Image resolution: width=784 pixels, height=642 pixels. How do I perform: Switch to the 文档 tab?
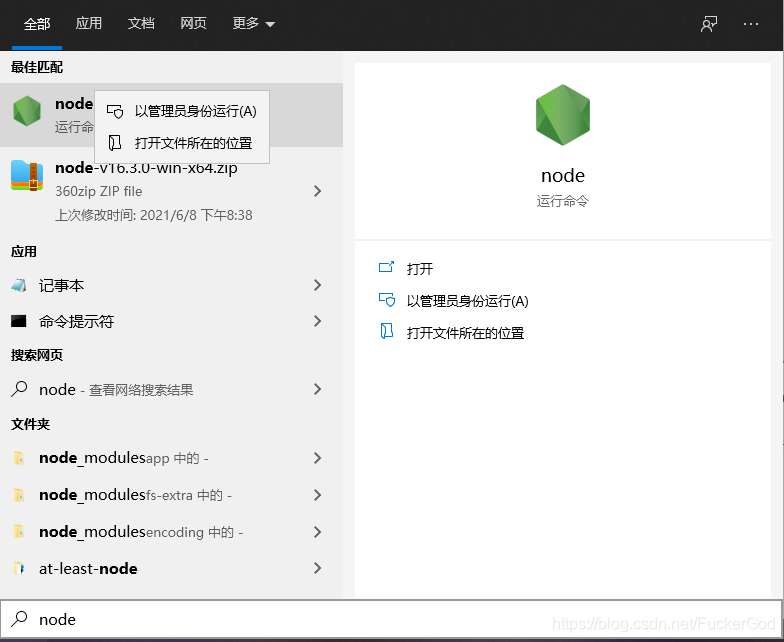tap(141, 24)
